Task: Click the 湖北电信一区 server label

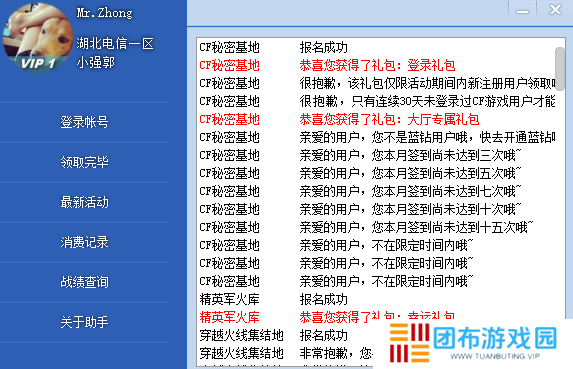Action: click(x=115, y=44)
